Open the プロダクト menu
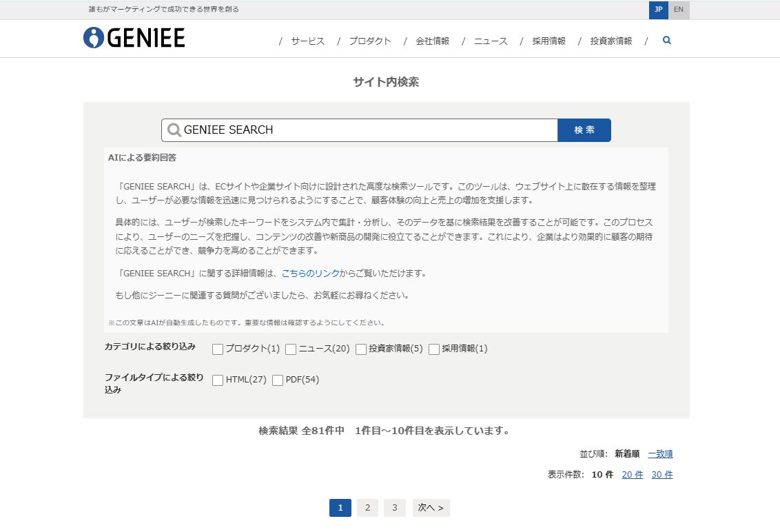This screenshot has width=780, height=532. point(370,41)
